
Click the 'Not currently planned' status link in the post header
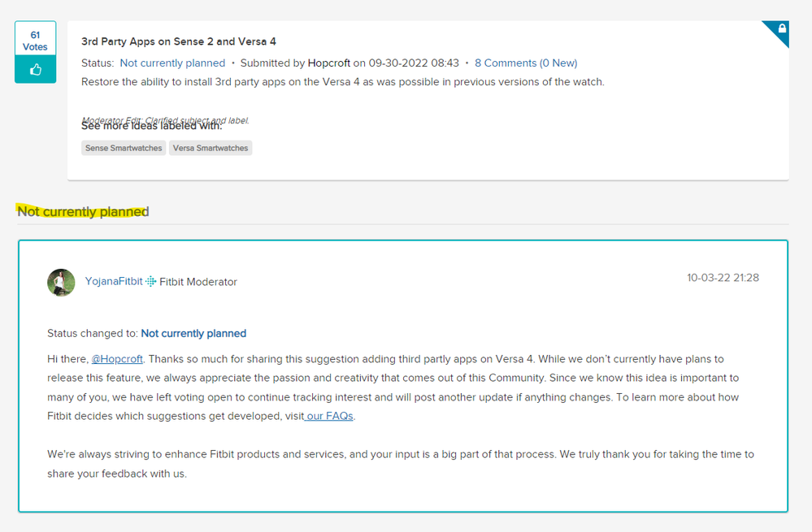point(172,63)
